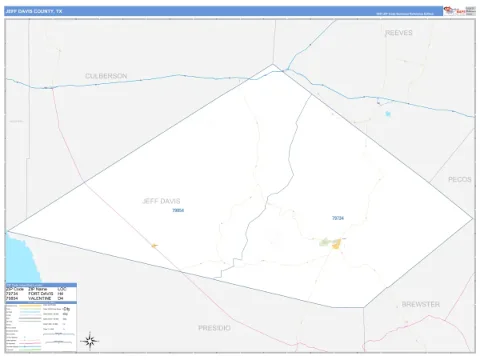Click the small orange Valentine town marker
Viewport: 480px width, 360px height.
coord(154,246)
